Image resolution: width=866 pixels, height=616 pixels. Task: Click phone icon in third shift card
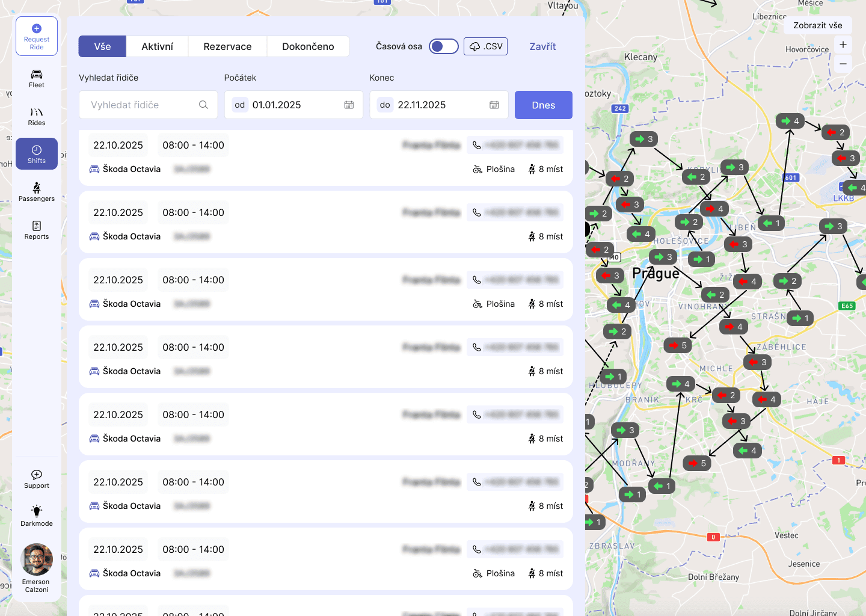[477, 280]
